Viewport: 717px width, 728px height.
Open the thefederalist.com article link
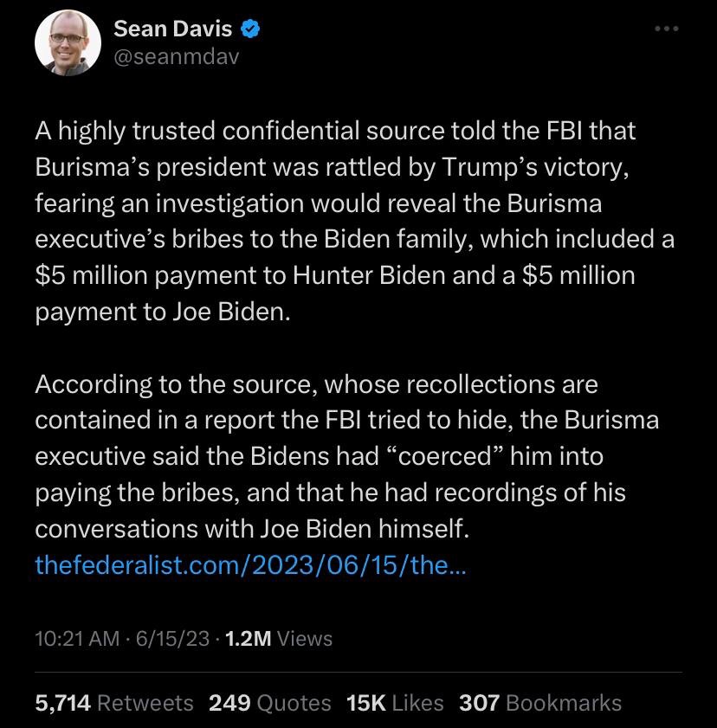pyautogui.click(x=251, y=565)
